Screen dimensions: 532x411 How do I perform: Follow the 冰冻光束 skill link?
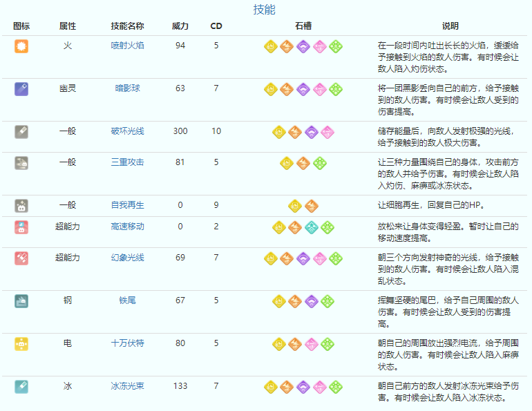coord(127,386)
